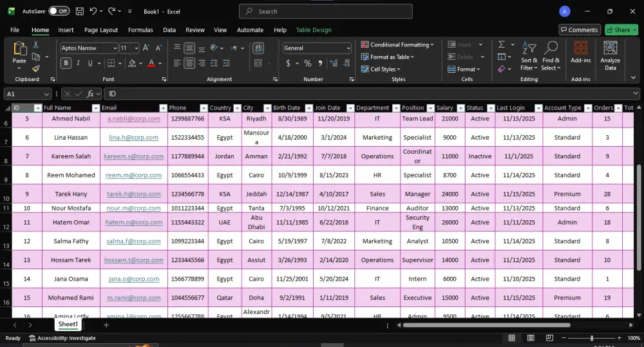Screen dimensions: 644x347
Task: Click the Undo arrow in title bar
Action: (93, 12)
